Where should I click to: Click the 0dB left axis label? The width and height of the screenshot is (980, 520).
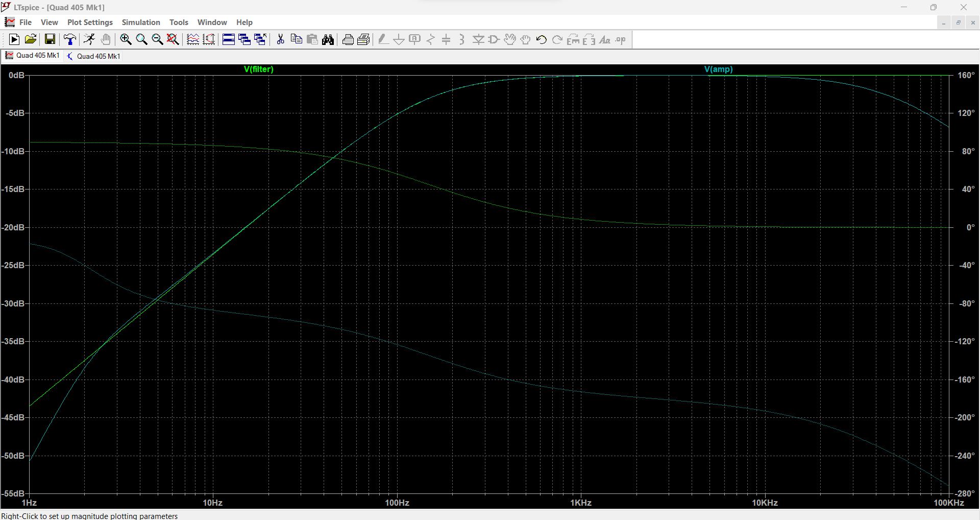(16, 75)
